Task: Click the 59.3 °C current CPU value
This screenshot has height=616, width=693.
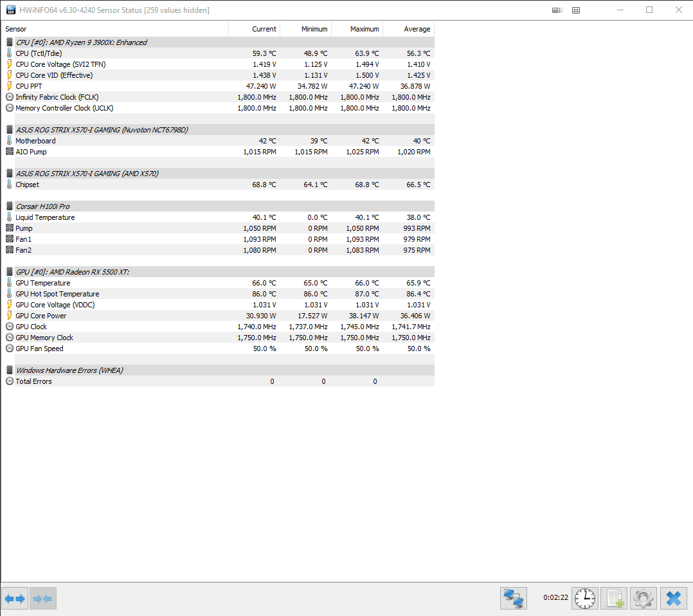Action: [x=264, y=53]
